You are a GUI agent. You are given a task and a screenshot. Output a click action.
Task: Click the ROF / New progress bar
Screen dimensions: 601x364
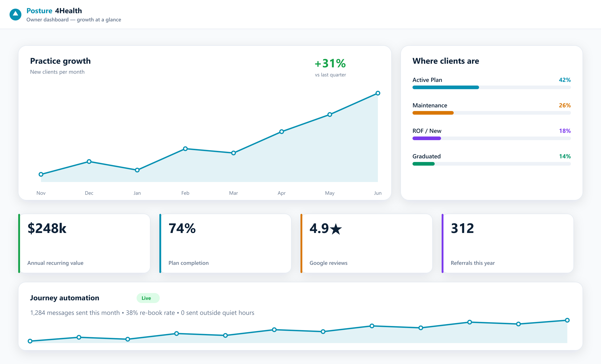pyautogui.click(x=491, y=139)
